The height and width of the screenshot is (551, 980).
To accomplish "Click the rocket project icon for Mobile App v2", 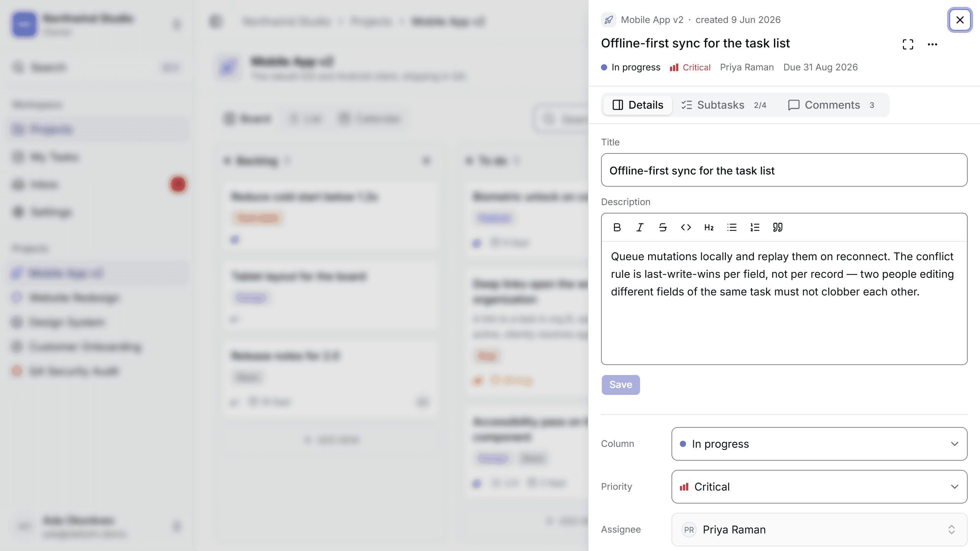I will click(608, 20).
